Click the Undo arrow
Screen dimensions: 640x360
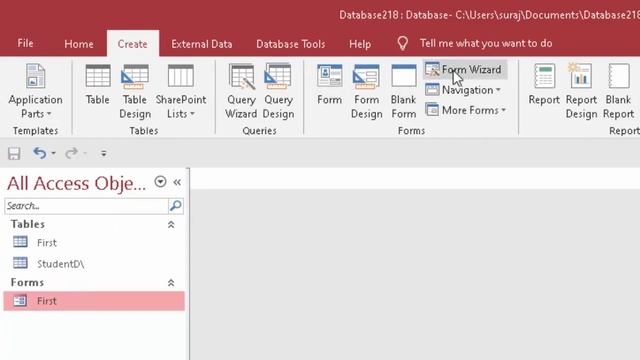click(40, 153)
